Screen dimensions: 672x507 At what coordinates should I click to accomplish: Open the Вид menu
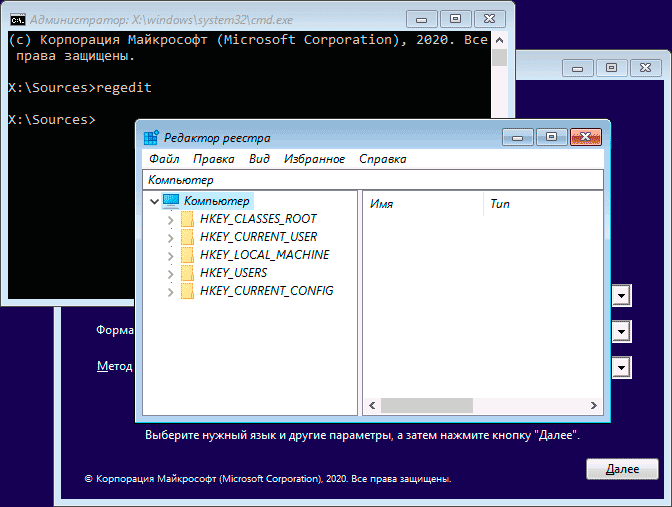point(259,159)
